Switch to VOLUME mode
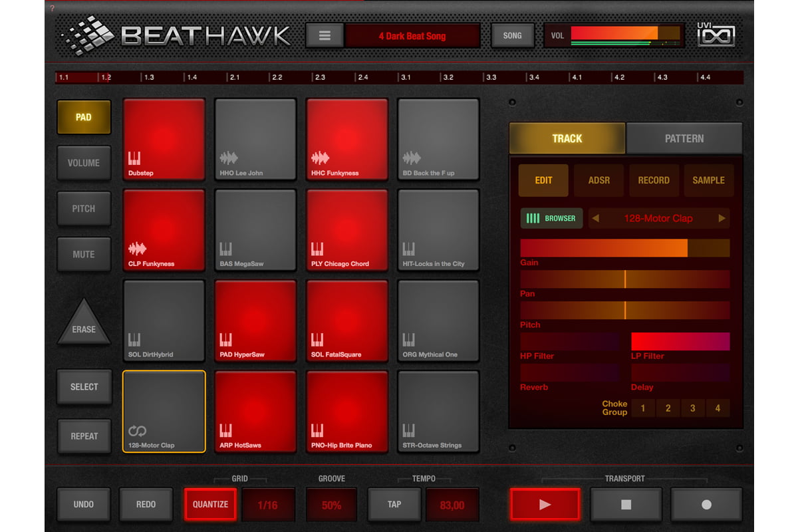The image size is (798, 532). point(84,163)
